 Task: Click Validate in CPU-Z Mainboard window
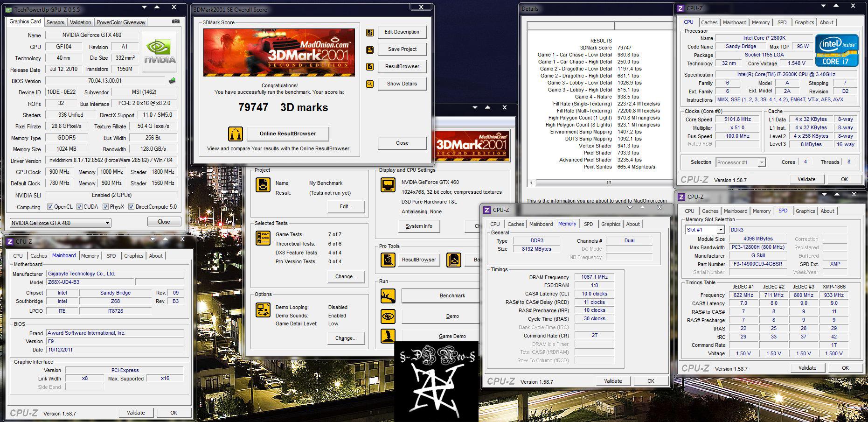(x=136, y=413)
